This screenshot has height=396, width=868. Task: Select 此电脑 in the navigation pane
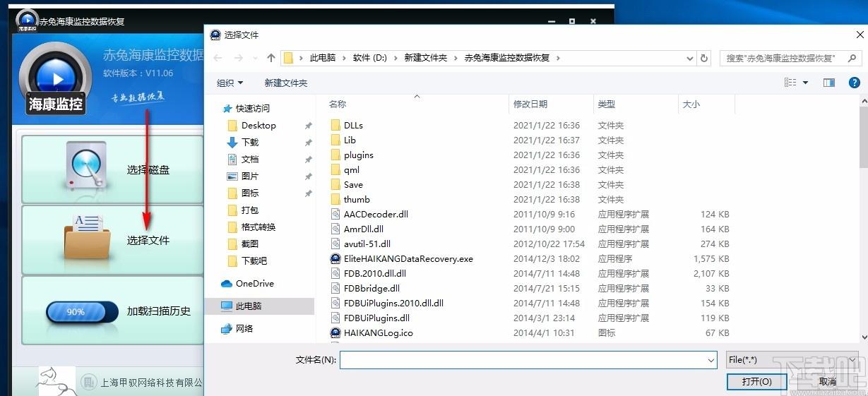point(248,306)
